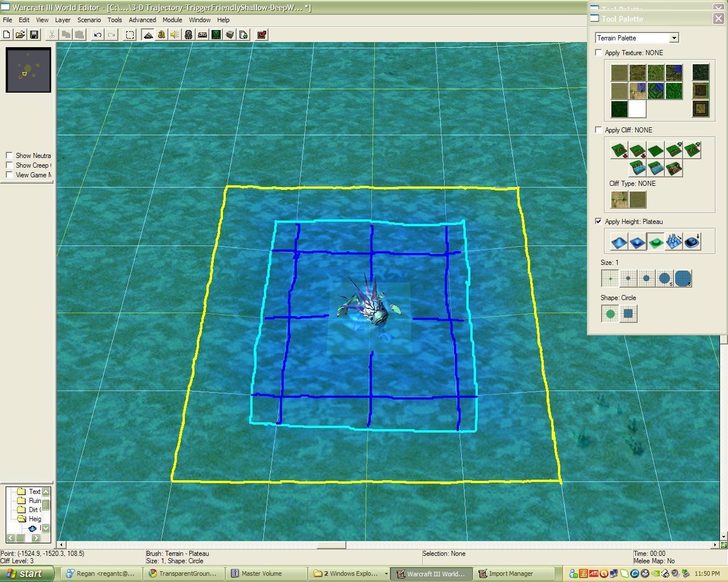The width and height of the screenshot is (728, 582).
Task: Click the Undo arrow in toolbar
Action: point(98,35)
